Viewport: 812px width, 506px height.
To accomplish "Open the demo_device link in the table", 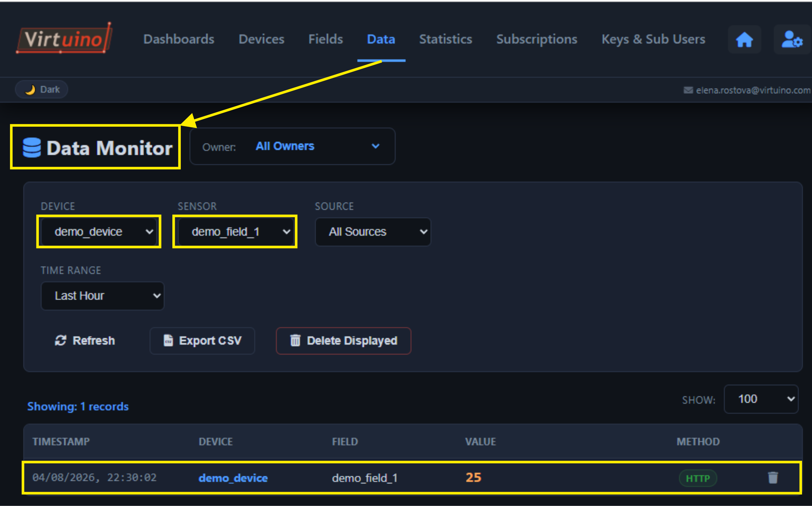I will pyautogui.click(x=233, y=478).
